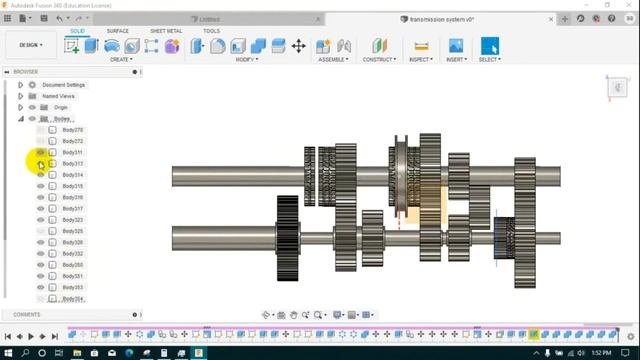Select the transmission system v0 tab
Viewport: 640px width, 360px height.
click(x=441, y=19)
